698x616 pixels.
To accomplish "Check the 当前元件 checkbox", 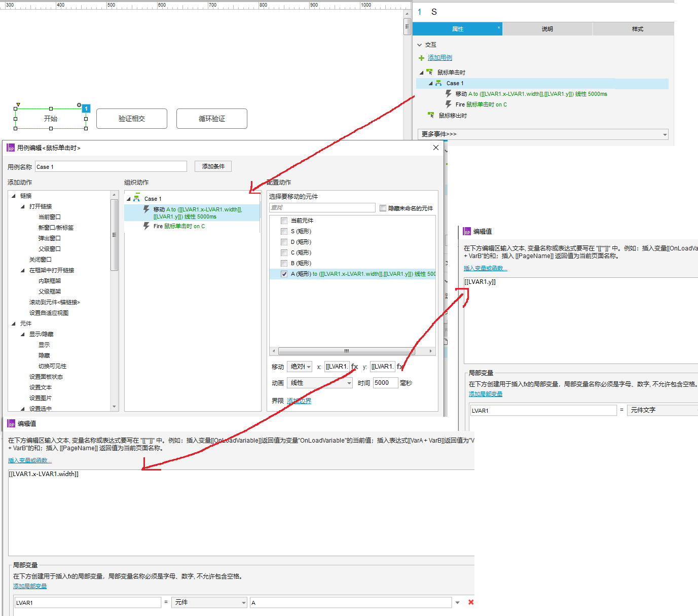I will click(284, 221).
